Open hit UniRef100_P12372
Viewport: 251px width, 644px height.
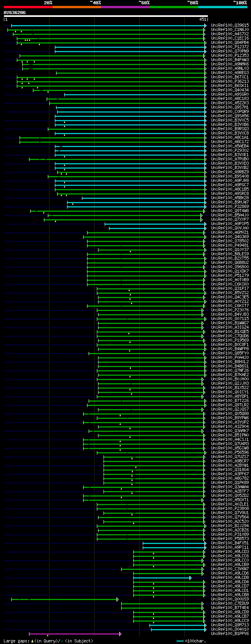point(230,47)
